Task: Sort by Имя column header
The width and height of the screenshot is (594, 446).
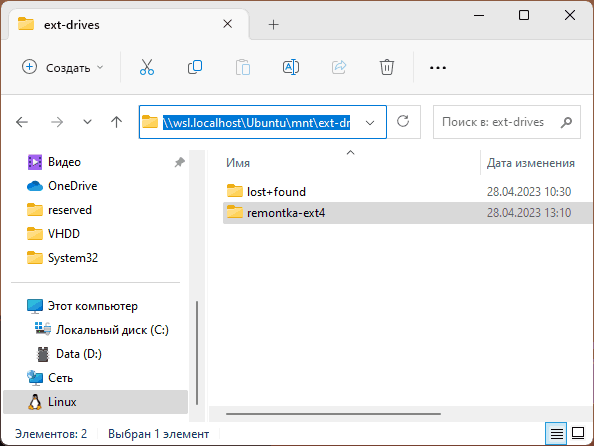Action: 238,163
